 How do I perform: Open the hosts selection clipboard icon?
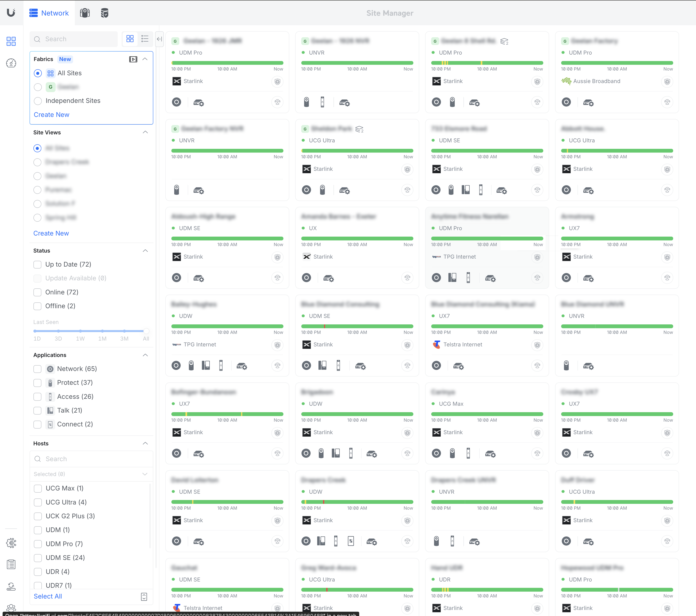(x=144, y=597)
